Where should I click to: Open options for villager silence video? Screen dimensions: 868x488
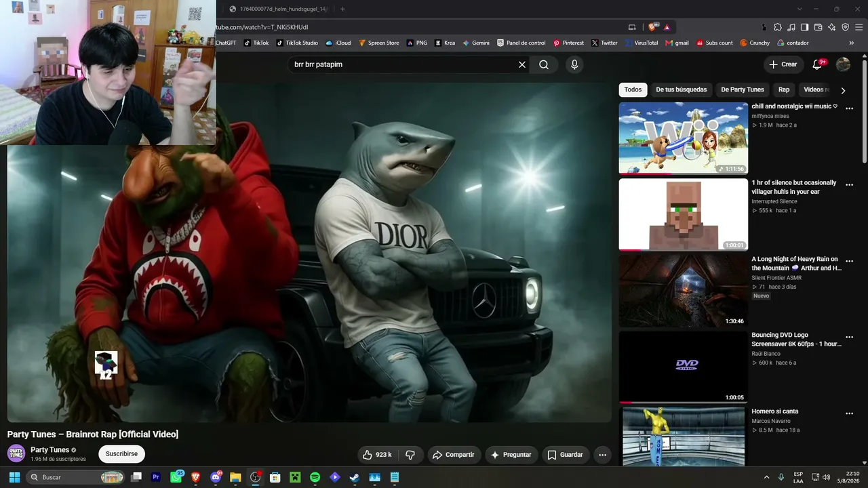point(849,184)
